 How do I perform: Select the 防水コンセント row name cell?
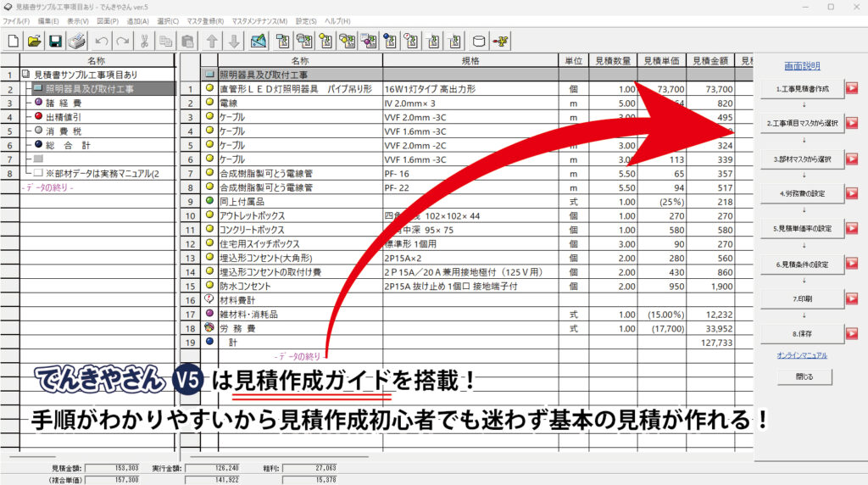(x=300, y=287)
